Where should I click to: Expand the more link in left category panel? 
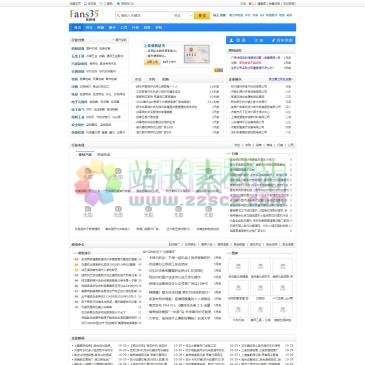(x=120, y=40)
